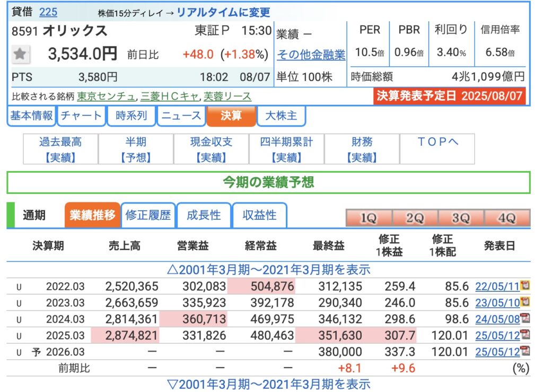This screenshot has width=543, height=392.
Task: Click the favorite star icon
Action: click(20, 54)
